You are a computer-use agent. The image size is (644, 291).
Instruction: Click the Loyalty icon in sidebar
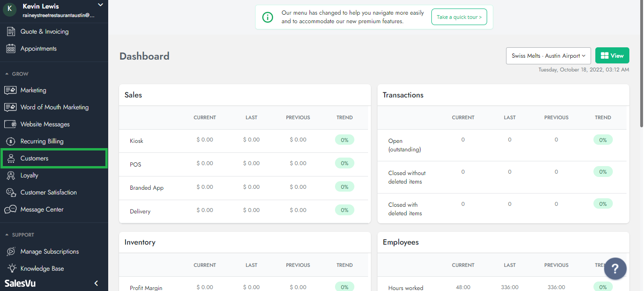10,176
